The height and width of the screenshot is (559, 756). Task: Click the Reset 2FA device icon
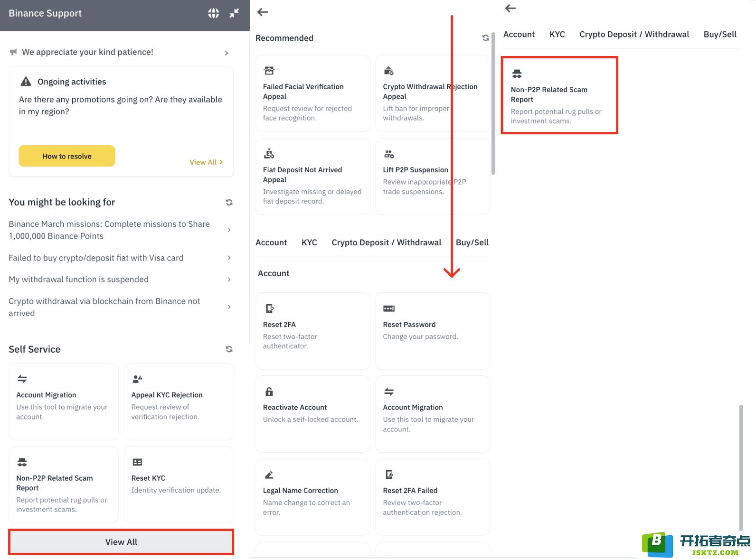[269, 308]
